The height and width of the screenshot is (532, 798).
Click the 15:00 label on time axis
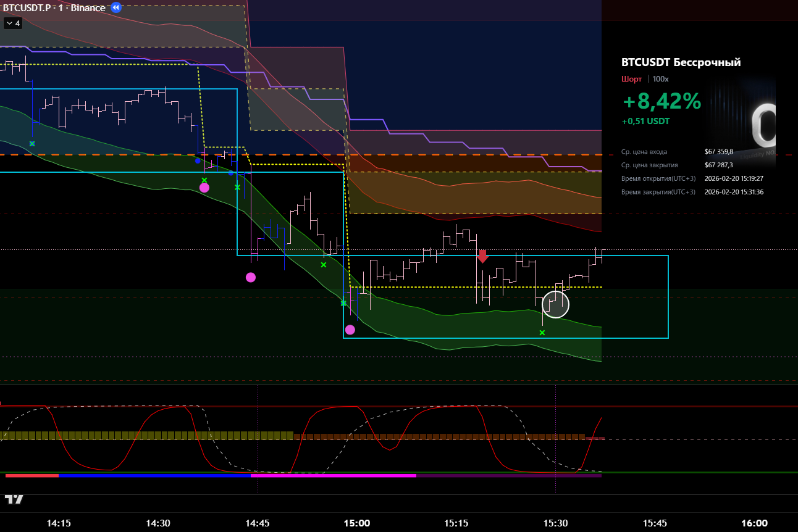357,523
